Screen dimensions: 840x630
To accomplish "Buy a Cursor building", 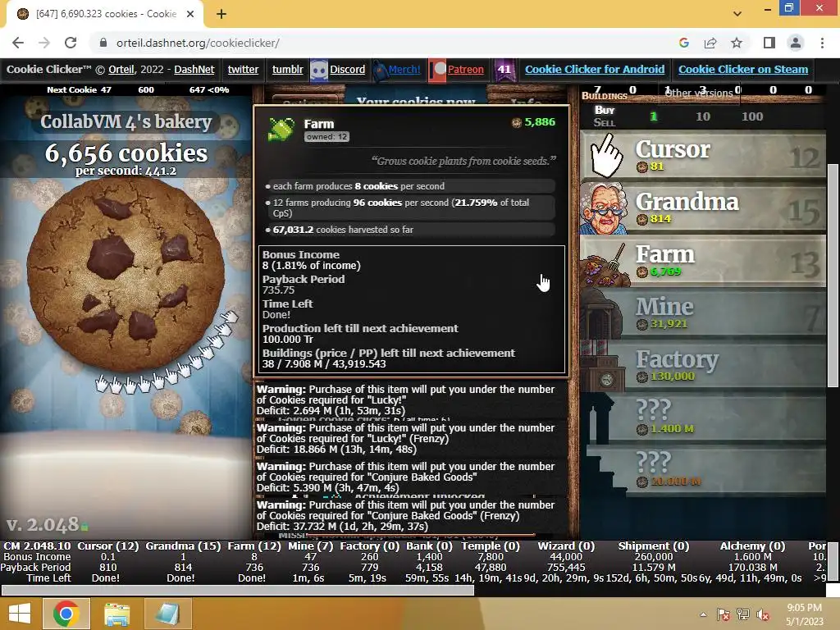I will (703, 156).
